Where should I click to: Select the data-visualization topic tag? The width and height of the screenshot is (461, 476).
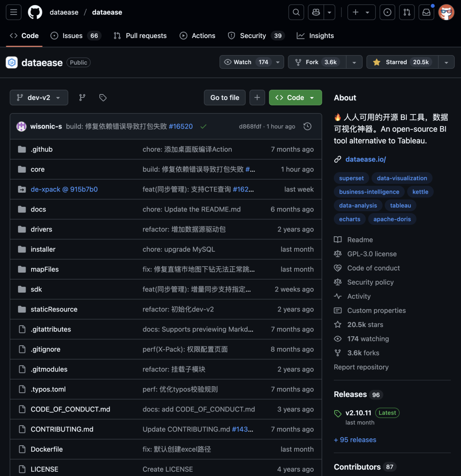(x=402, y=178)
